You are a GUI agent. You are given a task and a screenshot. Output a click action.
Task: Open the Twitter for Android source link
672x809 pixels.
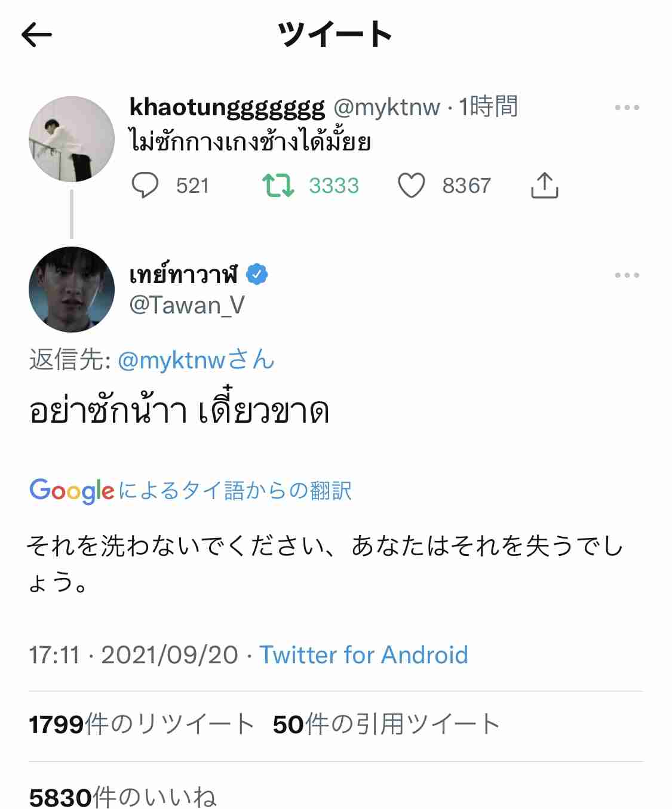click(x=363, y=655)
